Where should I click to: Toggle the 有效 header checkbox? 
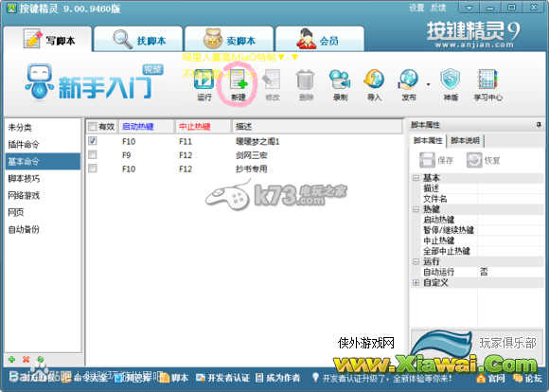coord(93,126)
